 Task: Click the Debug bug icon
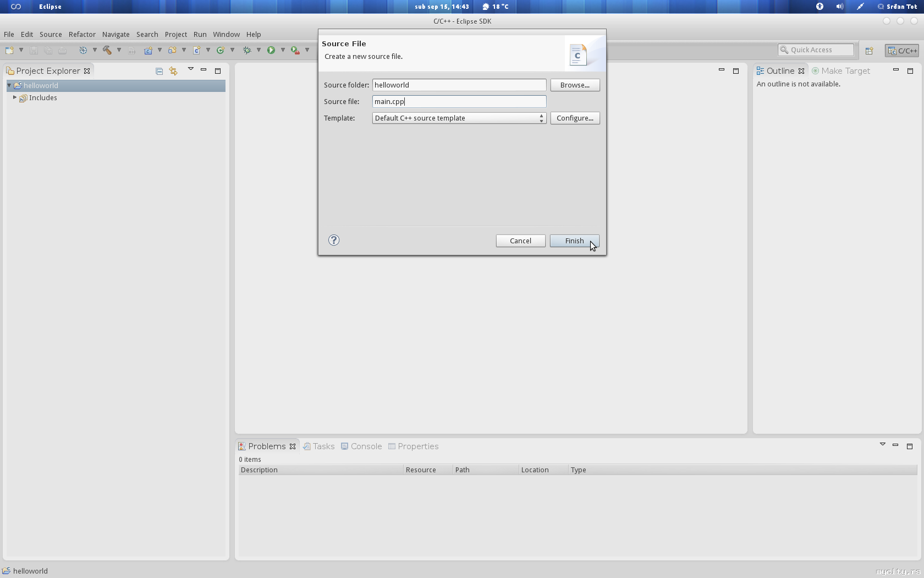[x=247, y=50]
